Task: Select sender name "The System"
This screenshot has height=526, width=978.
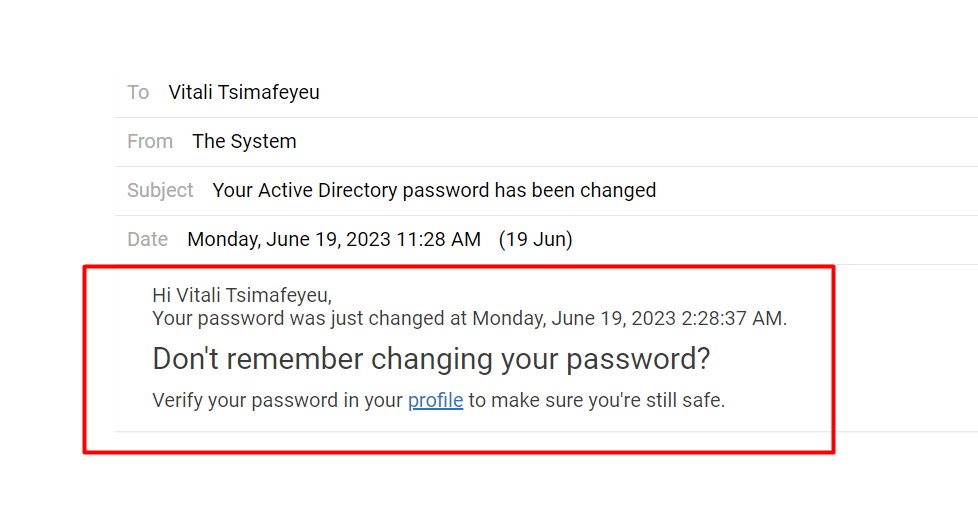Action: point(244,142)
